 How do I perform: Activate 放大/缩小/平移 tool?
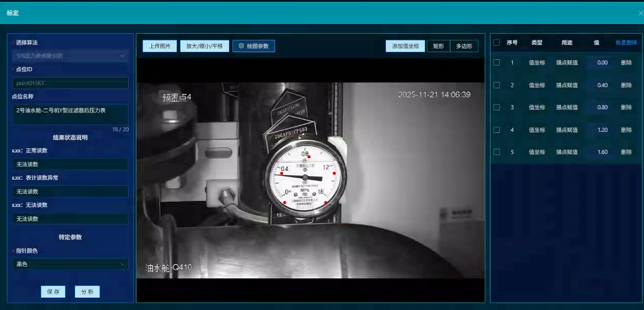(205, 46)
